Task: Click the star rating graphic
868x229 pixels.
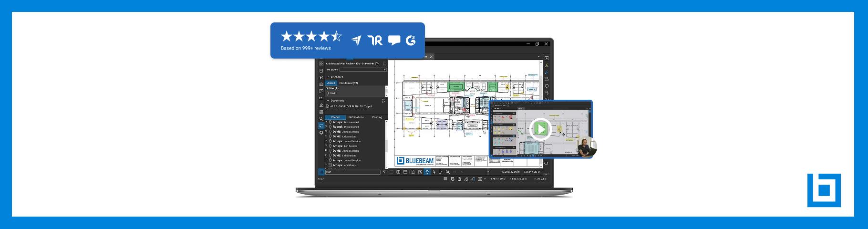Action: pos(311,37)
